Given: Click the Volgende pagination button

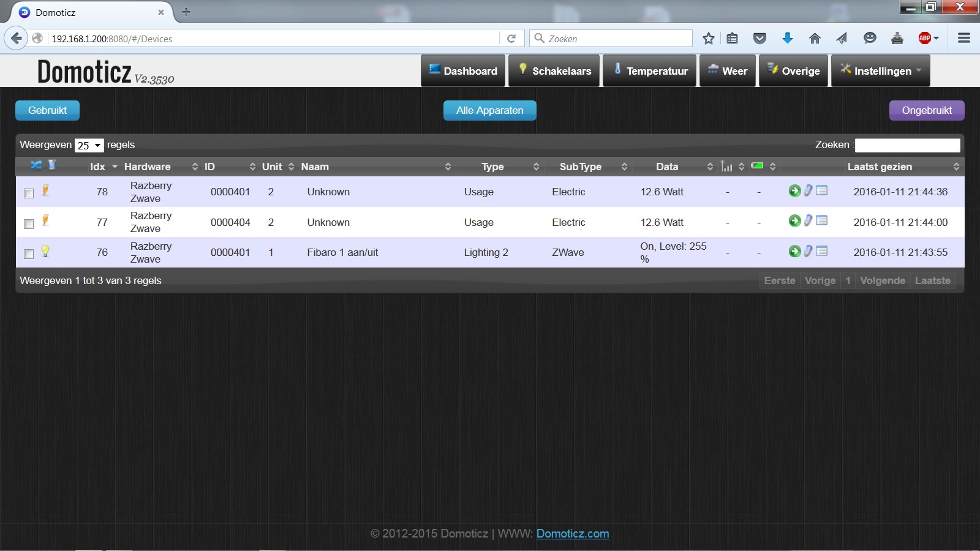Looking at the screenshot, I should pos(883,280).
